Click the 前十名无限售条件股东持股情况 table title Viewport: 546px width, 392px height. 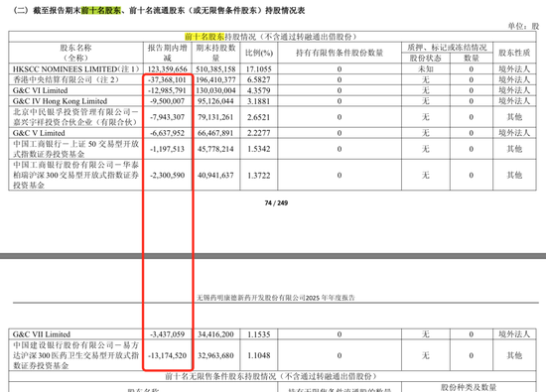pos(272,376)
